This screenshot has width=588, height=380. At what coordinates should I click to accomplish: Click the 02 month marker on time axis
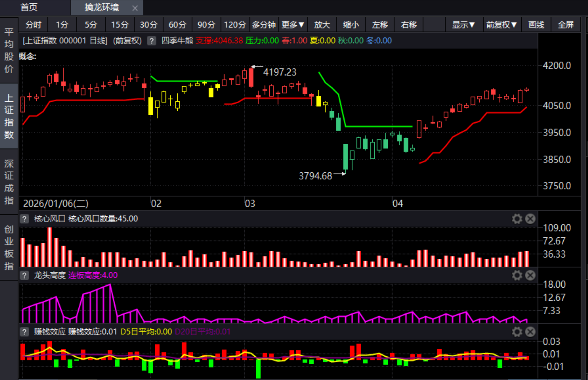coord(156,204)
